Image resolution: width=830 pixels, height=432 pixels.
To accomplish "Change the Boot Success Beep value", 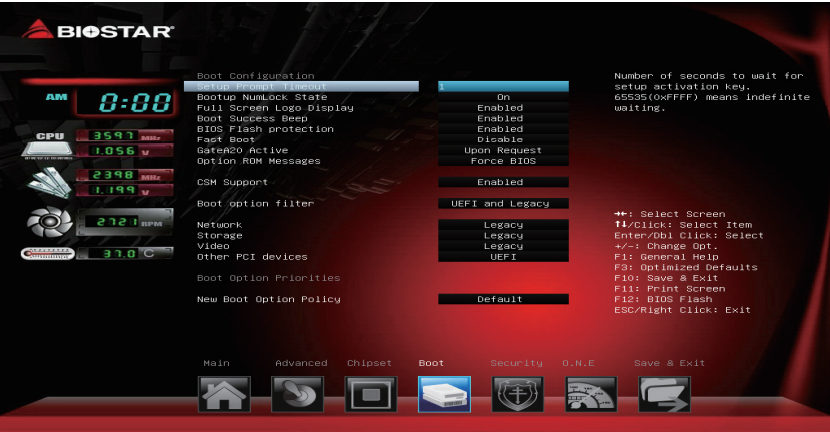I will tap(503, 118).
